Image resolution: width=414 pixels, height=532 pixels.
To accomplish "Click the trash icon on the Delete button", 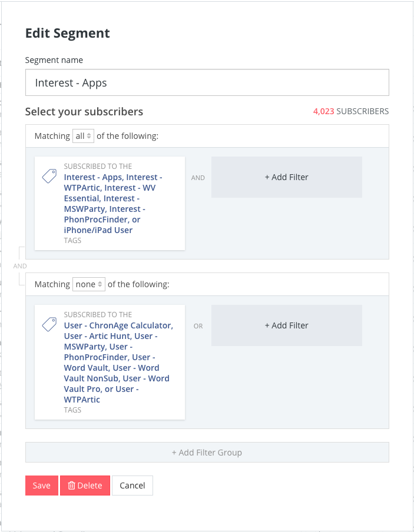I will 71,486.
